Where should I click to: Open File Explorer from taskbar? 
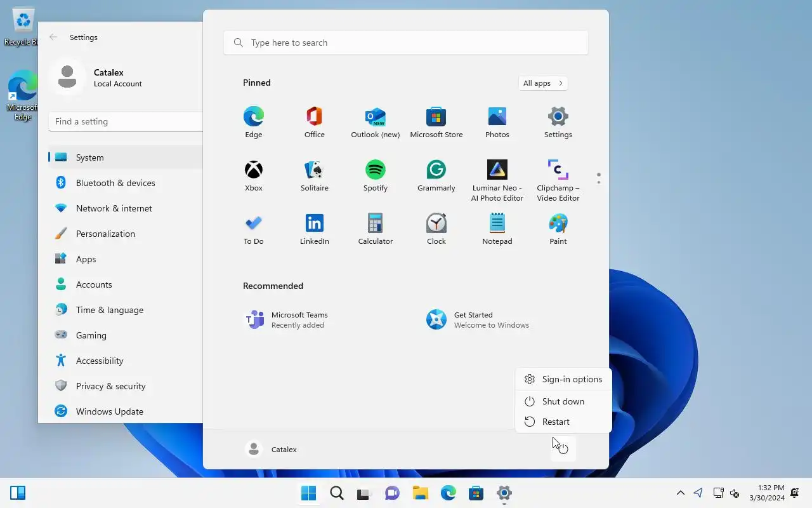(420, 493)
